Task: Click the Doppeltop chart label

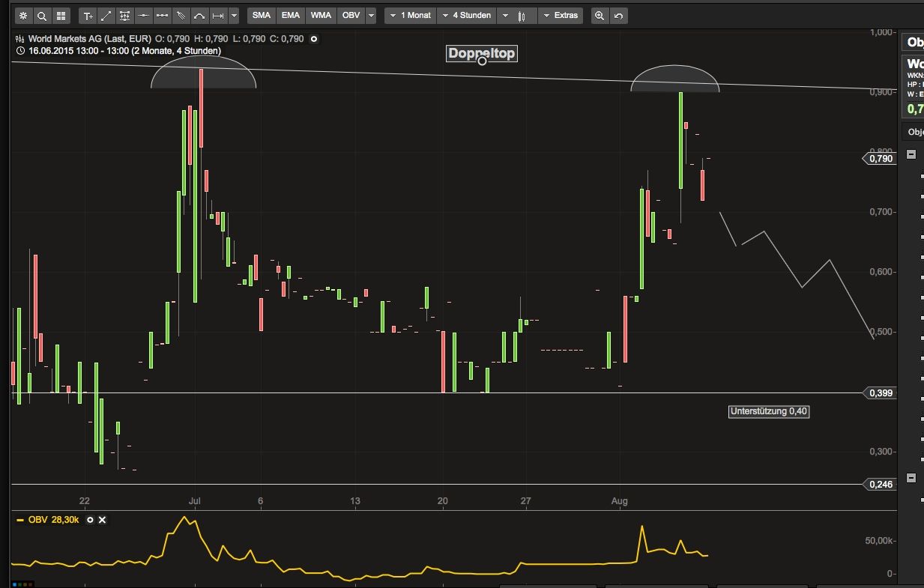Action: tap(481, 53)
